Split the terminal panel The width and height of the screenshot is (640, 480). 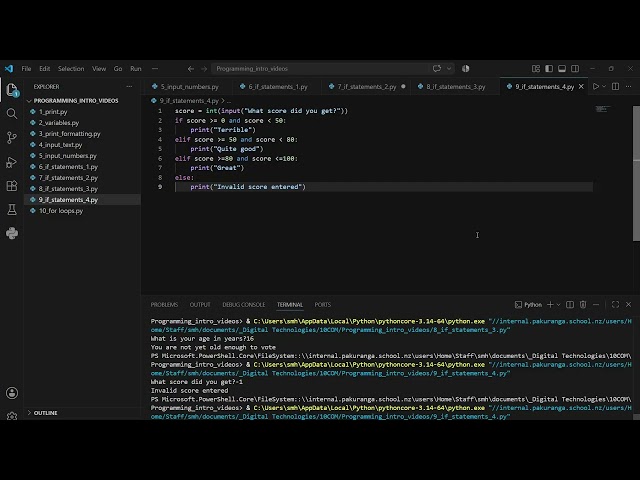pos(570,304)
